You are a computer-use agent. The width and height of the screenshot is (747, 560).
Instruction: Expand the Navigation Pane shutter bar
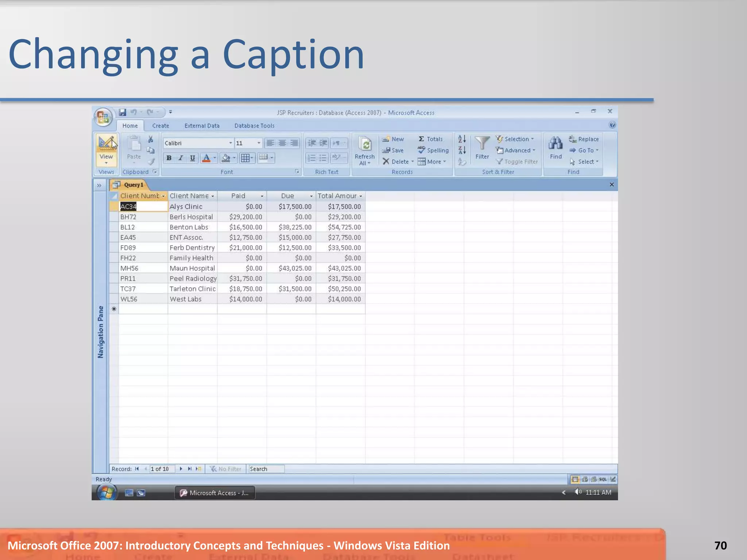coord(99,185)
